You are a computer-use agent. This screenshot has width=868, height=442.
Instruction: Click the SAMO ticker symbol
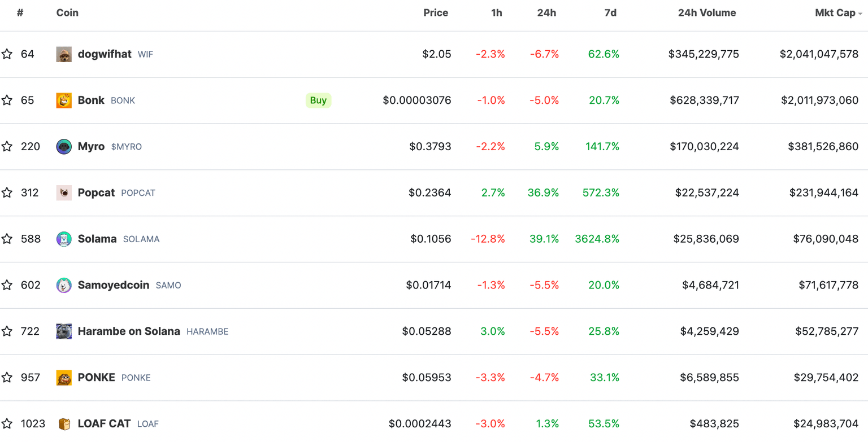tap(168, 286)
